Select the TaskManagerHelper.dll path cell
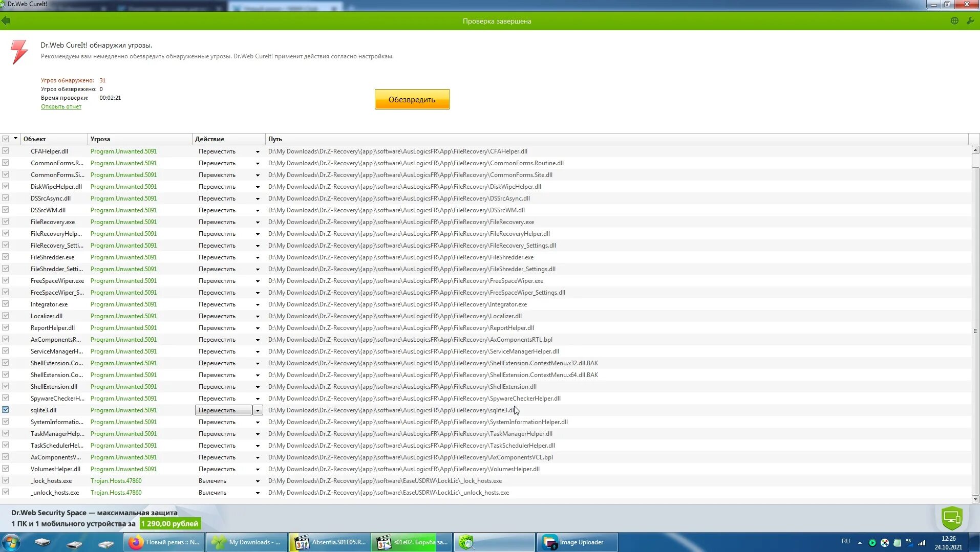 pos(410,434)
